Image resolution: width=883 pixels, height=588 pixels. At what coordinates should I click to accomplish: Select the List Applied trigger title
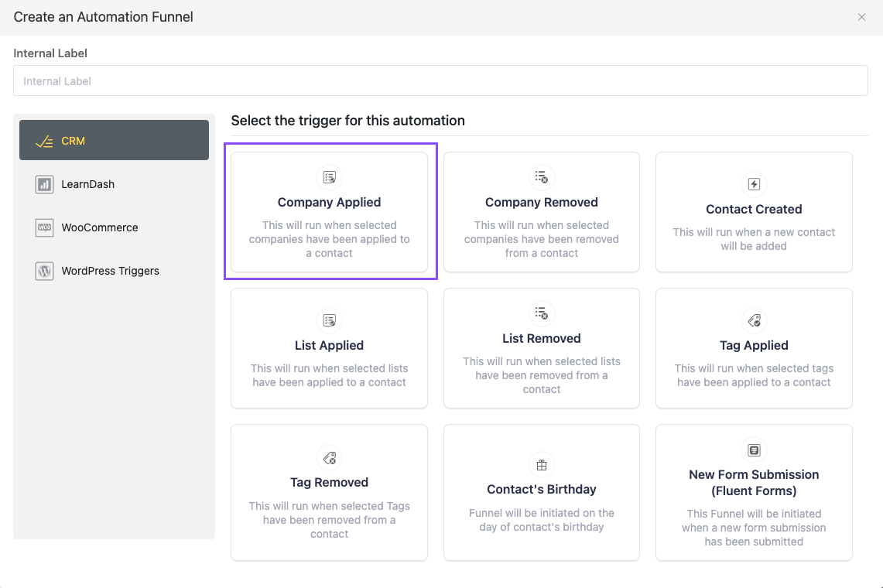point(330,346)
